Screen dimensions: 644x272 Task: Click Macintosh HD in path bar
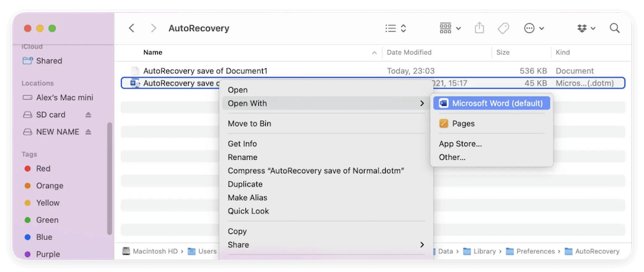pos(151,251)
